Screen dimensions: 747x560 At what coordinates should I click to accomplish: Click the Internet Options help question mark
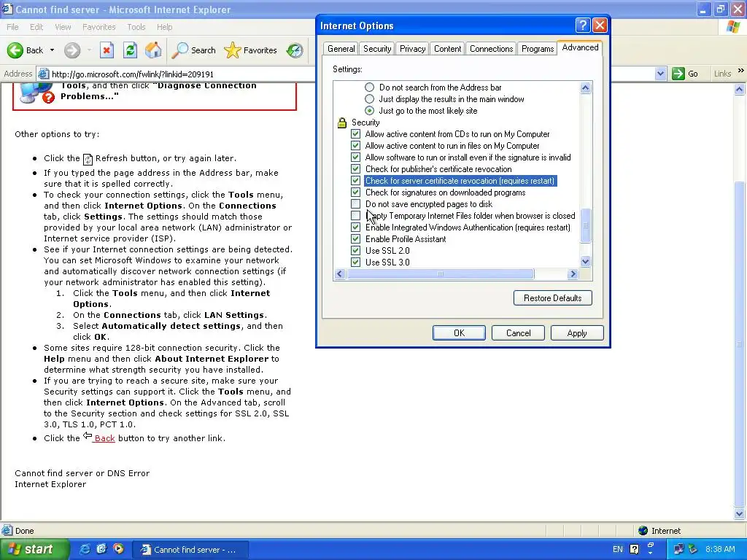583,26
